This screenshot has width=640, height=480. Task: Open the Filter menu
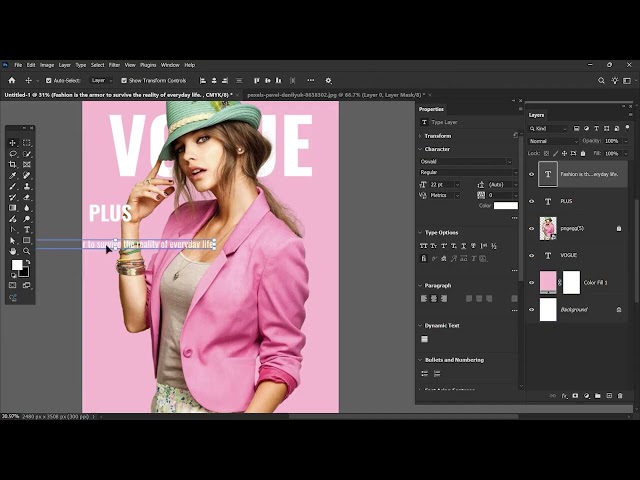tap(114, 65)
